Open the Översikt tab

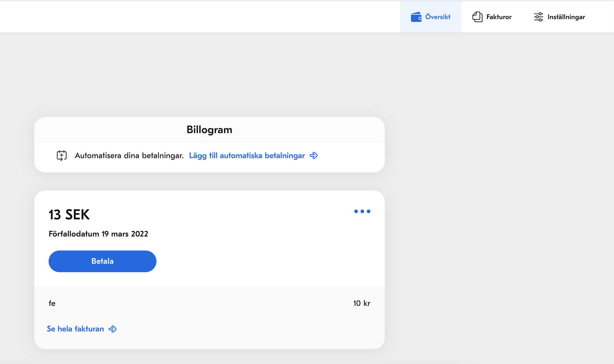click(x=431, y=17)
